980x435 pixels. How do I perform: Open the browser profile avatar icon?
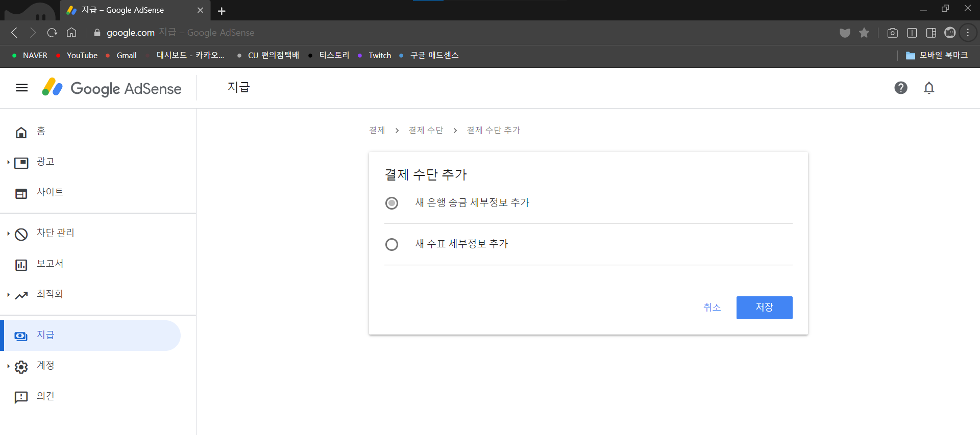click(x=950, y=33)
